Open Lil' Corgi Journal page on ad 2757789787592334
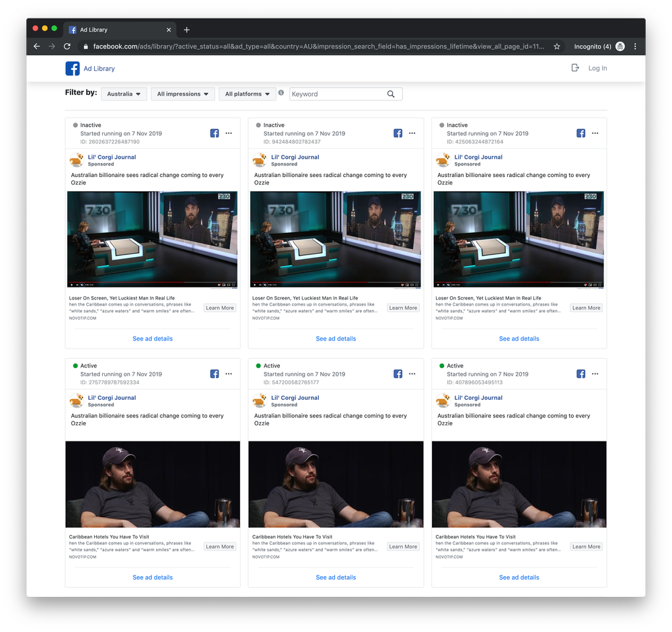 pyautogui.click(x=112, y=398)
